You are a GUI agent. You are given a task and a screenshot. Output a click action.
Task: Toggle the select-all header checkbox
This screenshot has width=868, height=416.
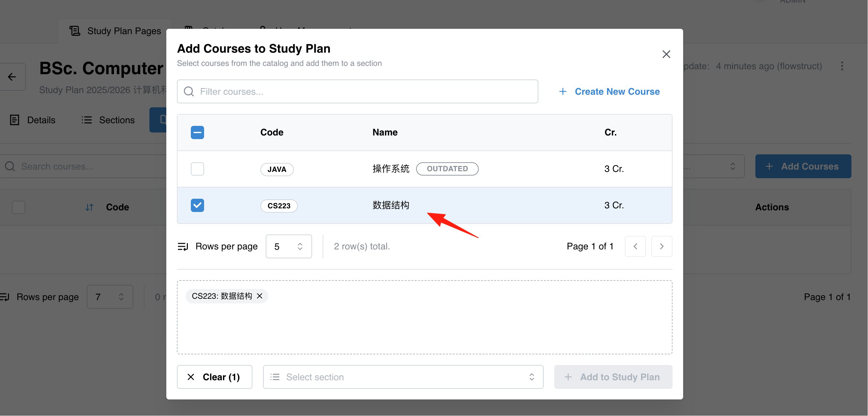(x=197, y=132)
